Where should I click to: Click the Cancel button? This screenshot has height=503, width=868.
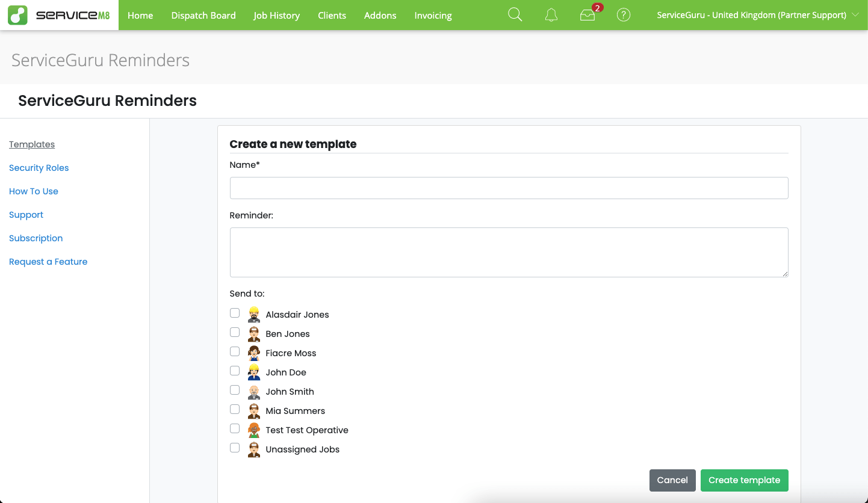[x=672, y=480]
